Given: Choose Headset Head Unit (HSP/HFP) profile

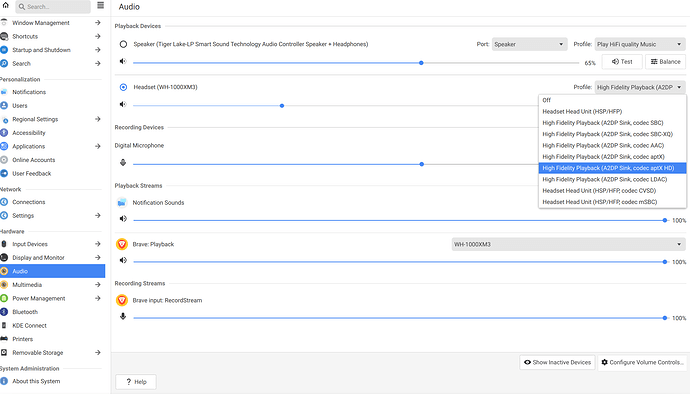Looking at the screenshot, I should [x=612, y=111].
